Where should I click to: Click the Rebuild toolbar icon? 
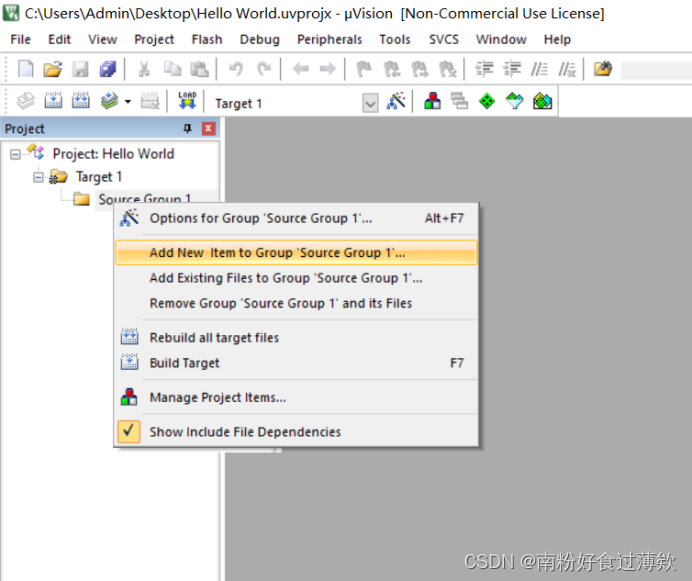tap(81, 101)
